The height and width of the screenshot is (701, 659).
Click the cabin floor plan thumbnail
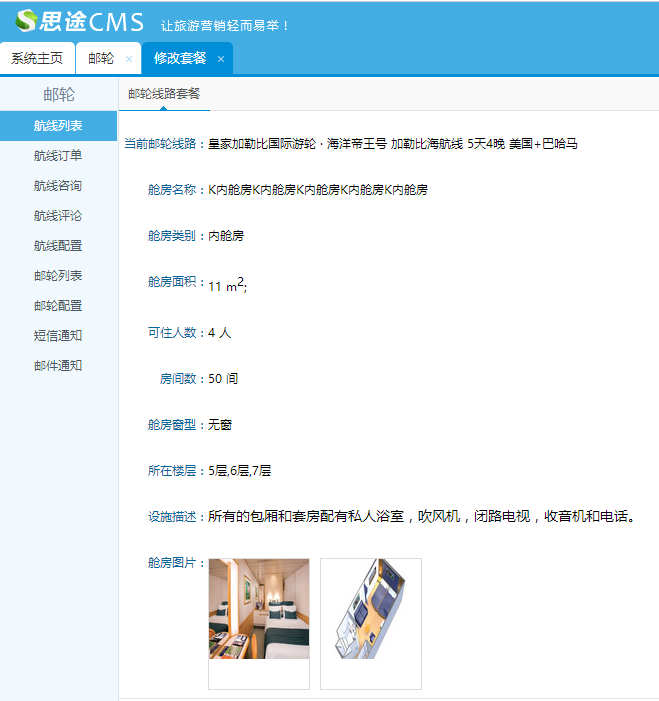(x=370, y=609)
